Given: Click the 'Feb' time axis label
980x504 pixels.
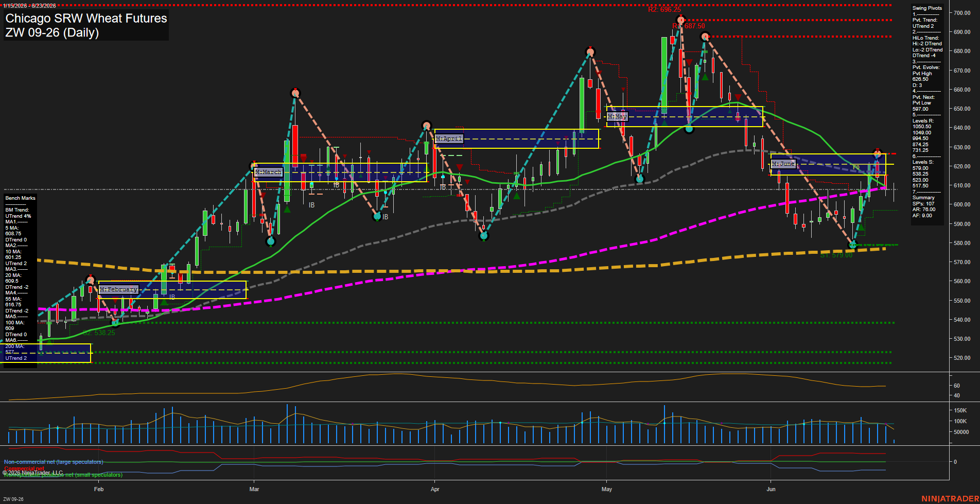Looking at the screenshot, I should (x=99, y=489).
